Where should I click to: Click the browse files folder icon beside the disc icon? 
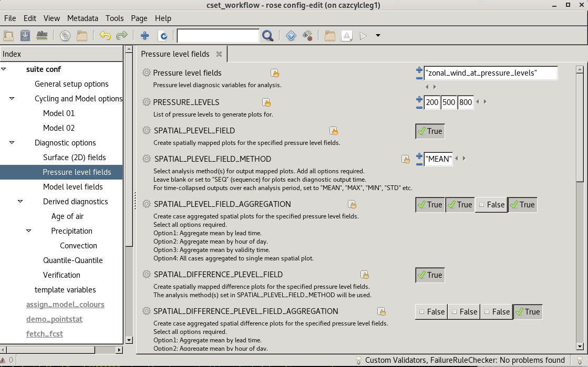point(82,36)
